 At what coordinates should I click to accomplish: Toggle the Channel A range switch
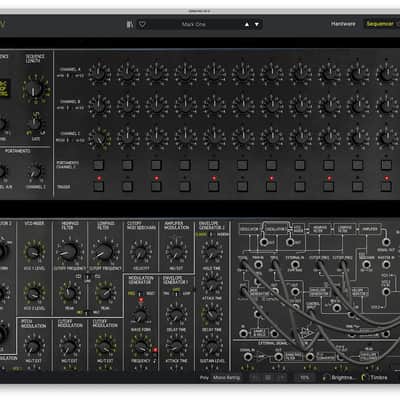click(68, 76)
